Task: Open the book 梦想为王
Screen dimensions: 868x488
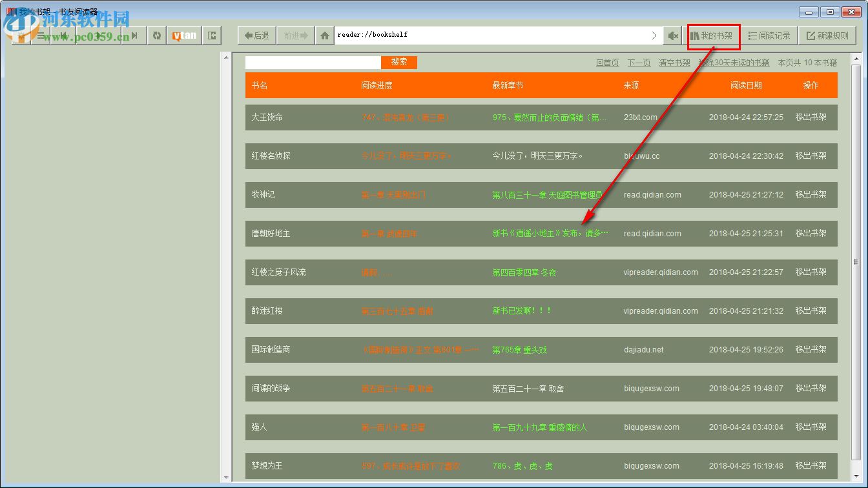Action: (267, 466)
